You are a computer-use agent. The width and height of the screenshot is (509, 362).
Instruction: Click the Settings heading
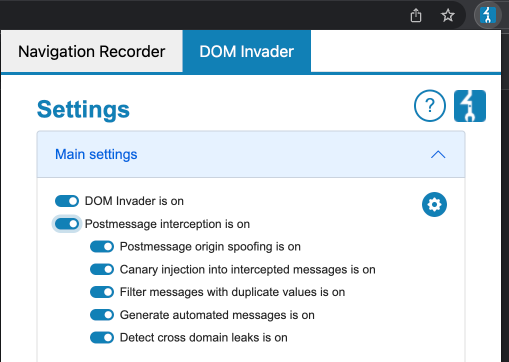coord(83,110)
